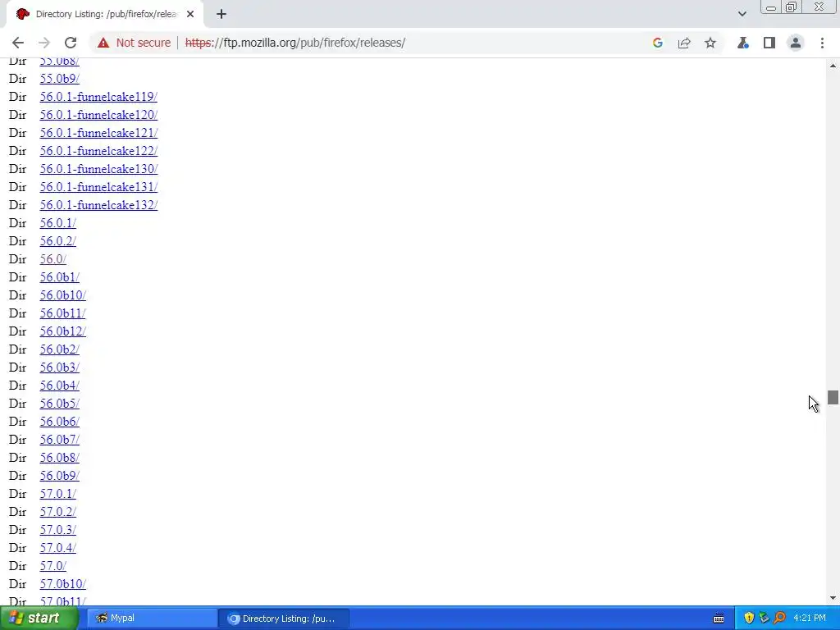Open the 56.0b1/ beta folder
Viewport: 840px width, 630px height.
click(x=59, y=277)
